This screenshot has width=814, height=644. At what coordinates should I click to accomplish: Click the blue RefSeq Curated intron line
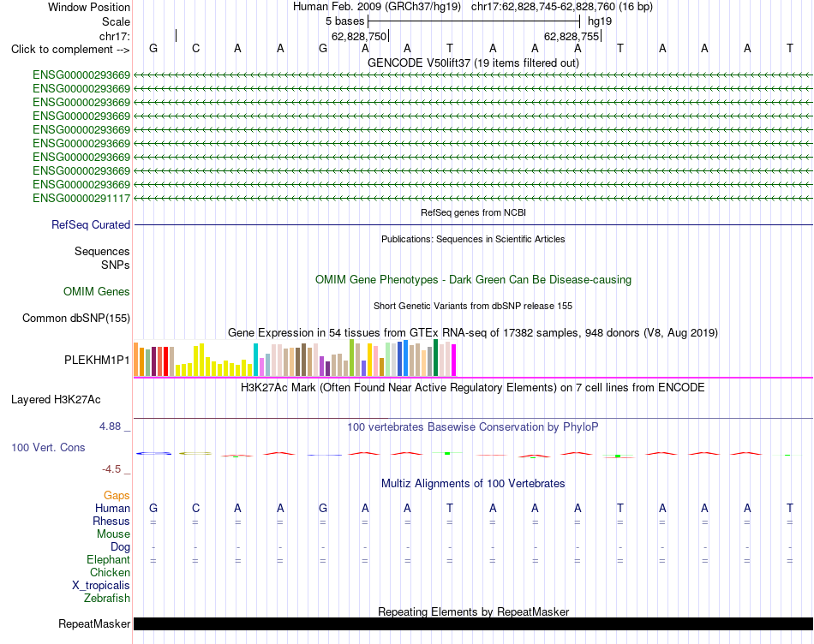(x=473, y=224)
